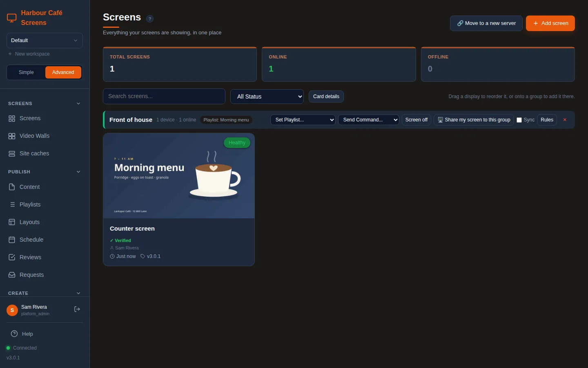Click the green Connected status dot

pyautogui.click(x=8, y=348)
